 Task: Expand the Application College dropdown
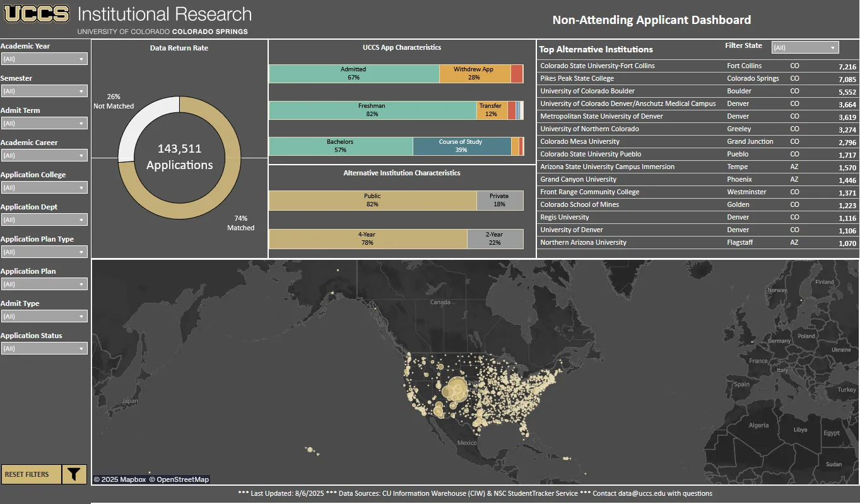44,187
